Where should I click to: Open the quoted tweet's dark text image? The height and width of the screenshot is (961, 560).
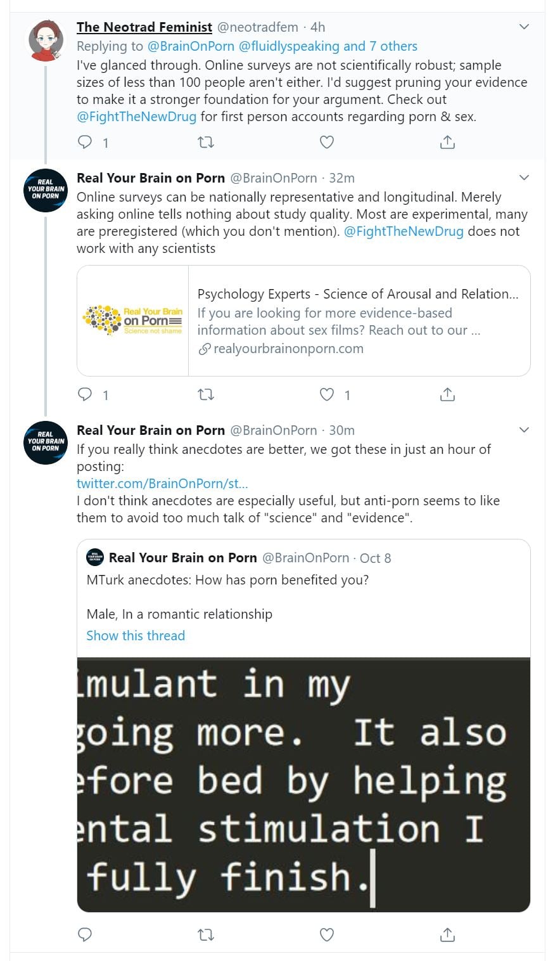(x=303, y=785)
